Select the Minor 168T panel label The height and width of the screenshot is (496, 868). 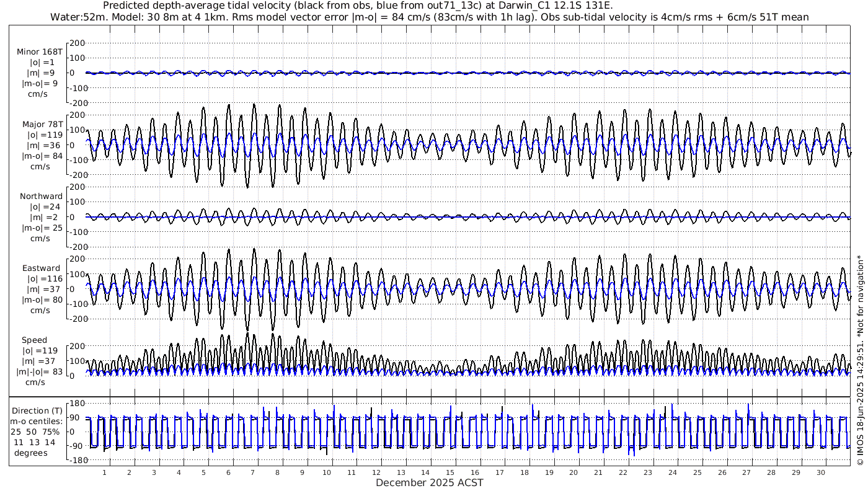click(40, 52)
